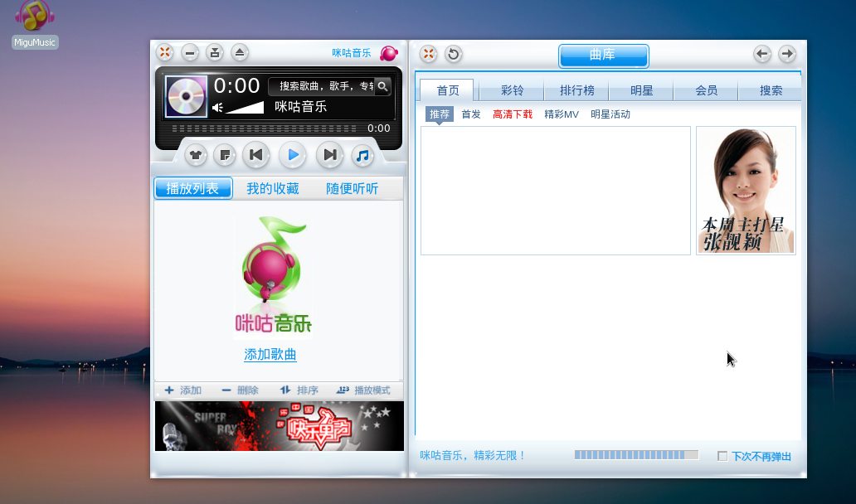Select the 会员 tab
Viewport: 856px width, 504px height.
pos(707,90)
